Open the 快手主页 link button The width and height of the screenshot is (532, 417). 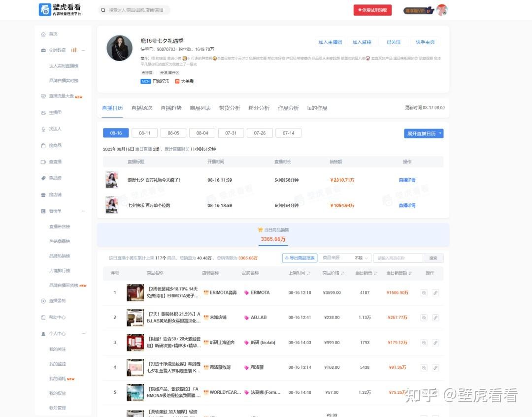(425, 42)
